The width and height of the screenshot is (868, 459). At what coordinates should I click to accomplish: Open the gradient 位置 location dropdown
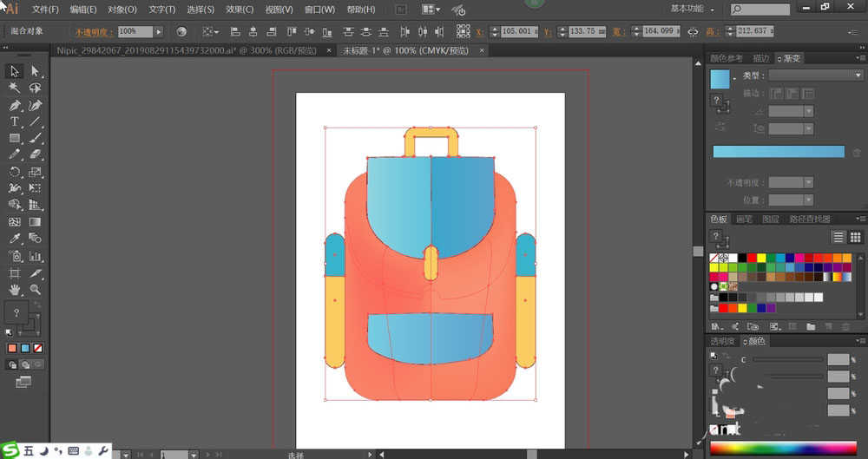pyautogui.click(x=809, y=200)
